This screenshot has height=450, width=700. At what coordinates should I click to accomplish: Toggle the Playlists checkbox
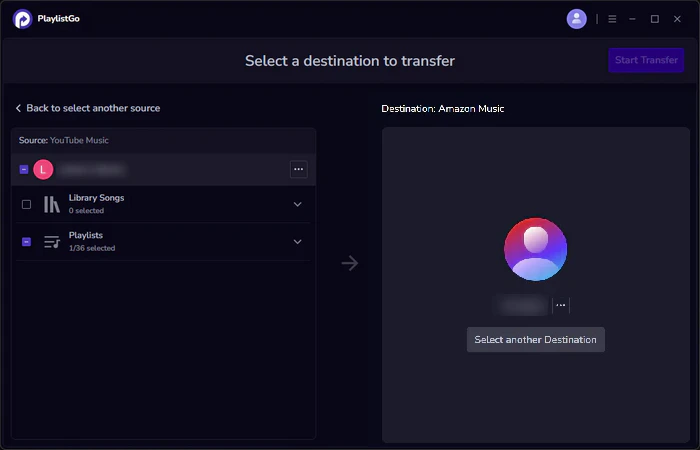click(26, 242)
